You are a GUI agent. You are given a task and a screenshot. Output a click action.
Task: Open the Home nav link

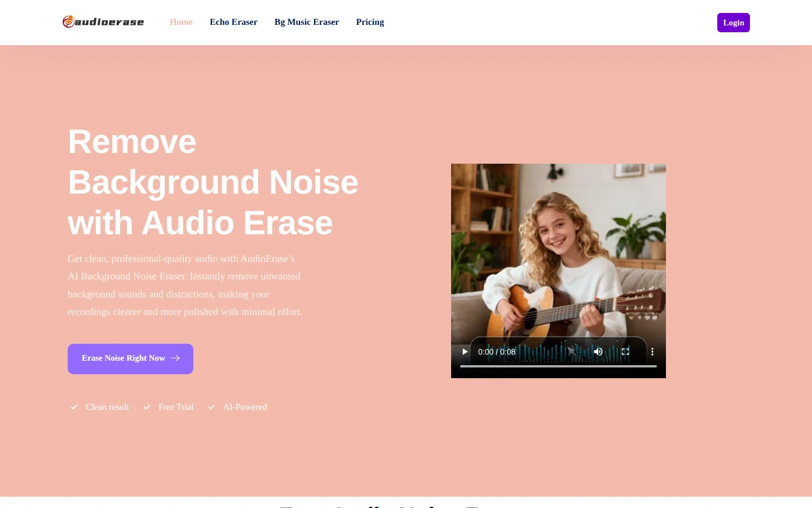[181, 22]
